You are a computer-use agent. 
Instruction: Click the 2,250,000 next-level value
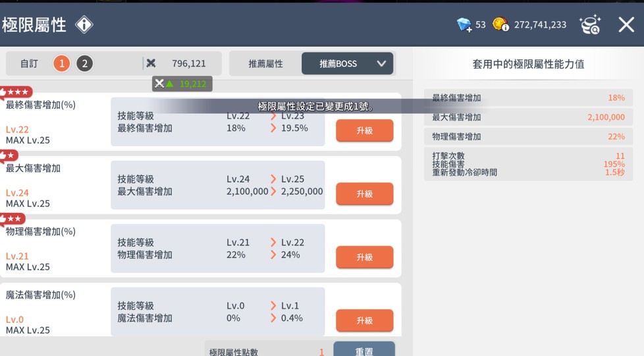coord(302,191)
